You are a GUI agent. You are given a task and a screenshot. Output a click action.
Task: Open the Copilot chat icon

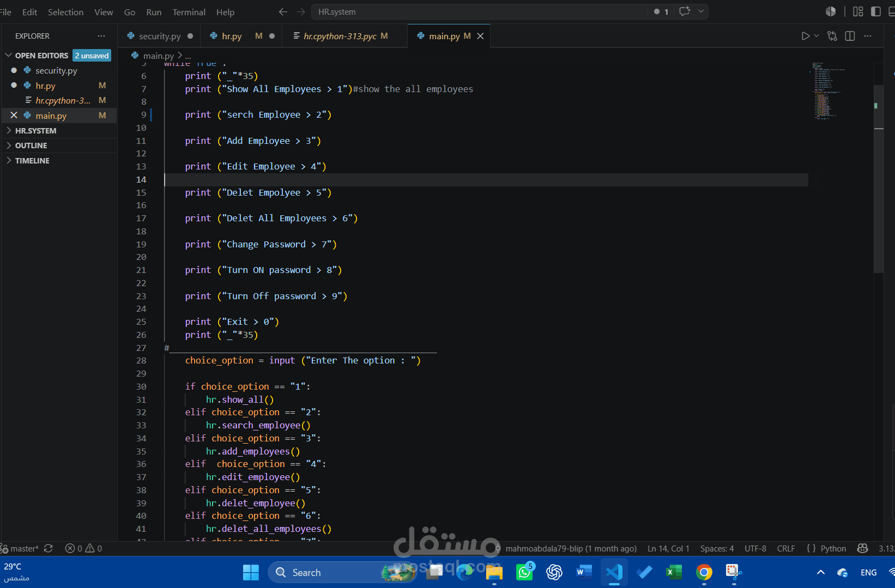pos(685,11)
